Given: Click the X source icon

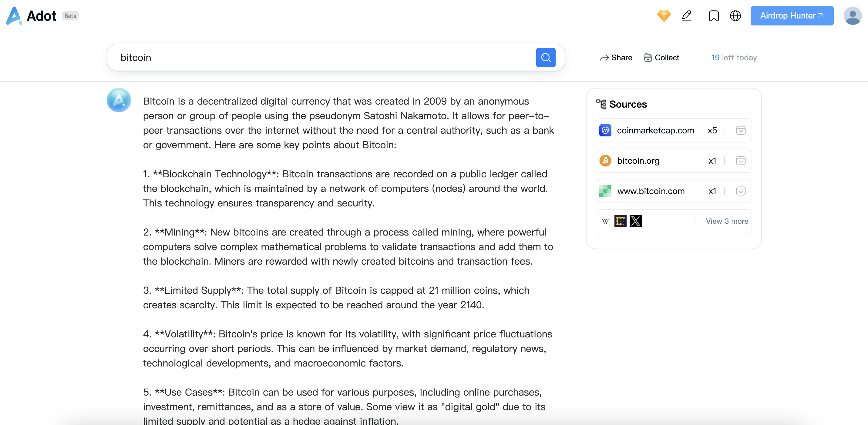Looking at the screenshot, I should (635, 221).
